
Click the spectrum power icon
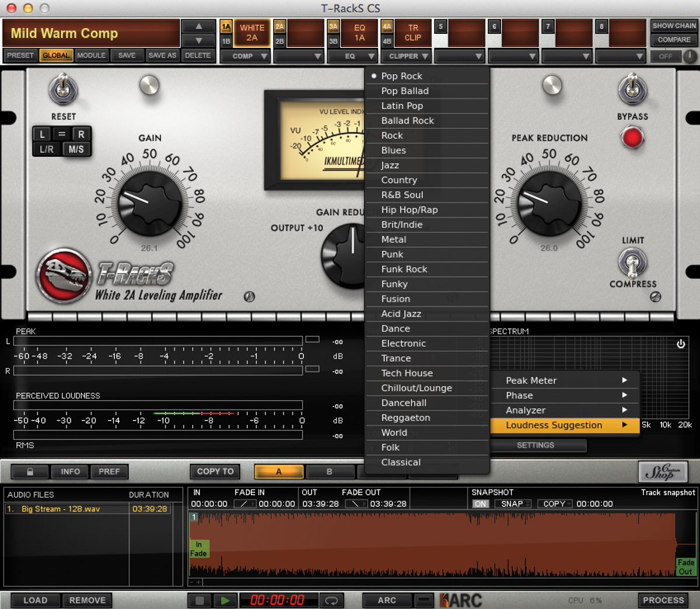pyautogui.click(x=681, y=344)
